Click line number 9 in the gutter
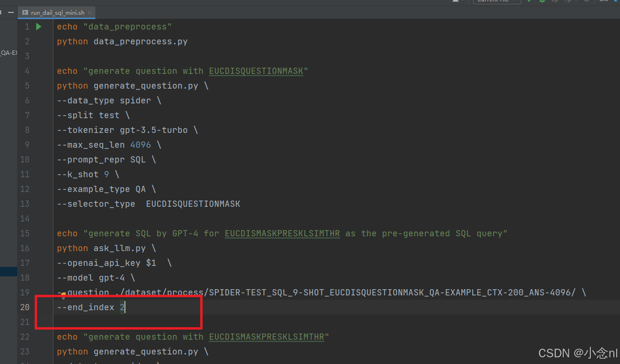 [27, 145]
